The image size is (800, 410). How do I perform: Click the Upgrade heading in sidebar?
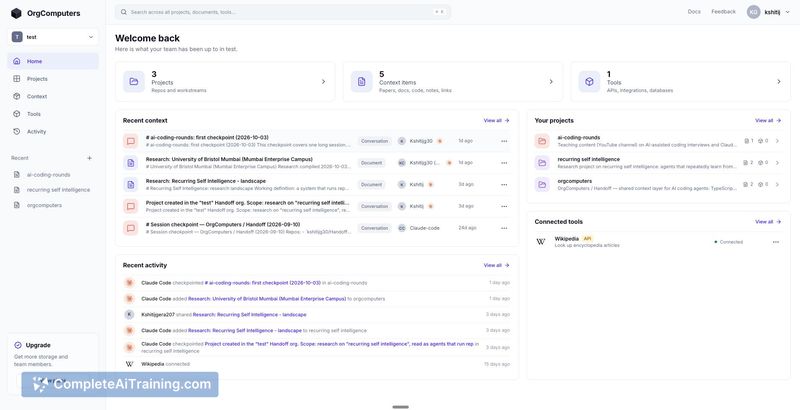(x=38, y=345)
